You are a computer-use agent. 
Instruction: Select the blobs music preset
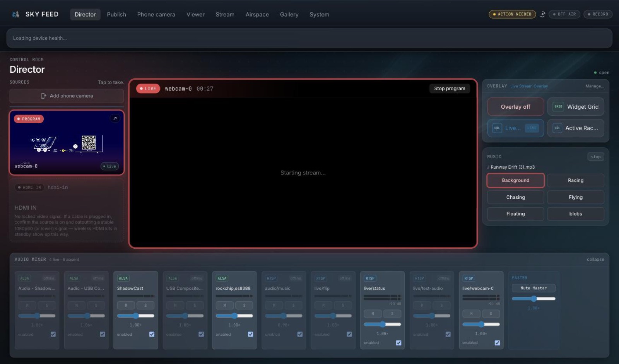tap(576, 214)
